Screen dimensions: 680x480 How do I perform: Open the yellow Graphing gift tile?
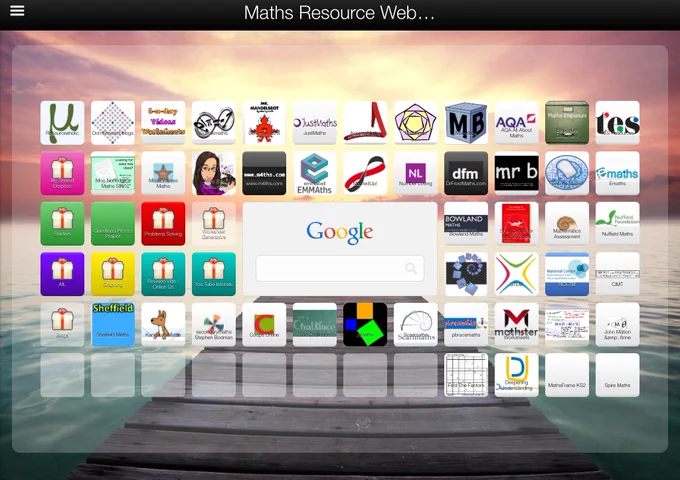tap(113, 274)
